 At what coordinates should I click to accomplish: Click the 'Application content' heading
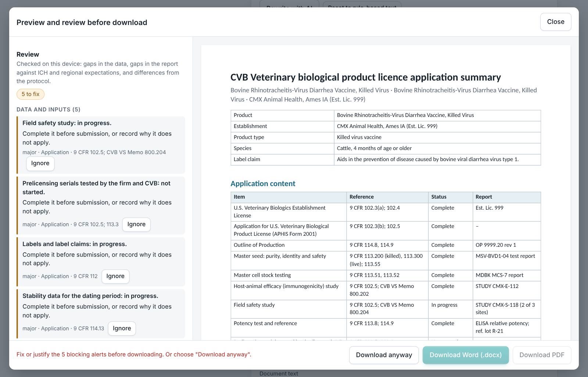[263, 184]
